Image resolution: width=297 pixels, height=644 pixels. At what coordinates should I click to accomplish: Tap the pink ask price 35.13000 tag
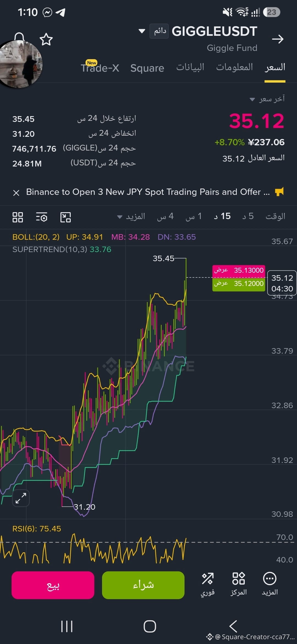click(x=239, y=270)
